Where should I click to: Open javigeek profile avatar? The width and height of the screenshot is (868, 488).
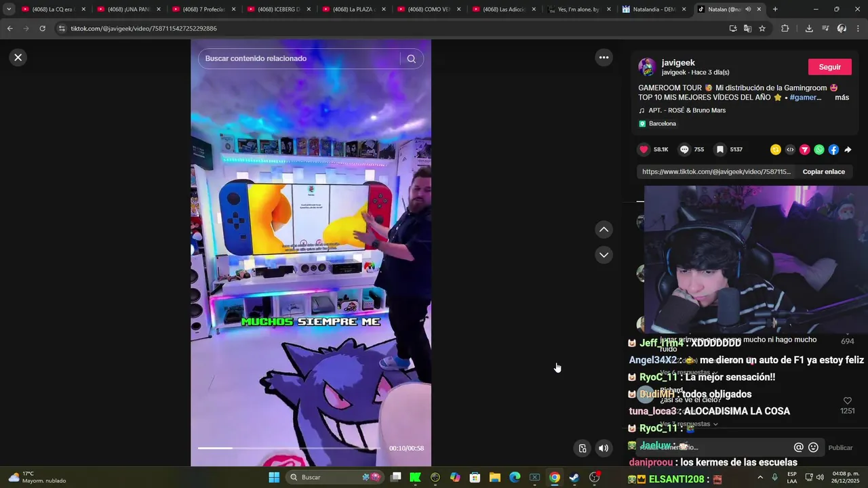coord(648,67)
